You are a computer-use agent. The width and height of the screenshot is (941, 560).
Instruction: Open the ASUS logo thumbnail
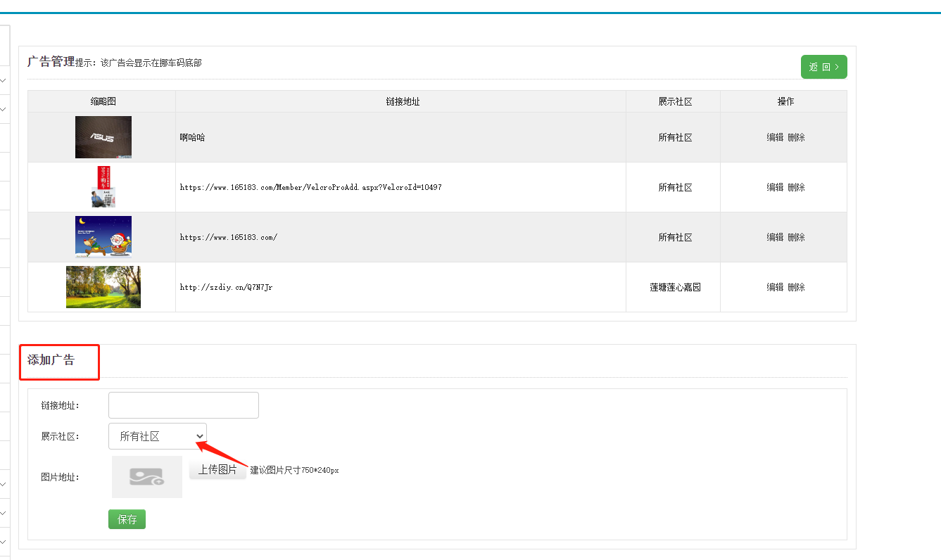point(103,137)
